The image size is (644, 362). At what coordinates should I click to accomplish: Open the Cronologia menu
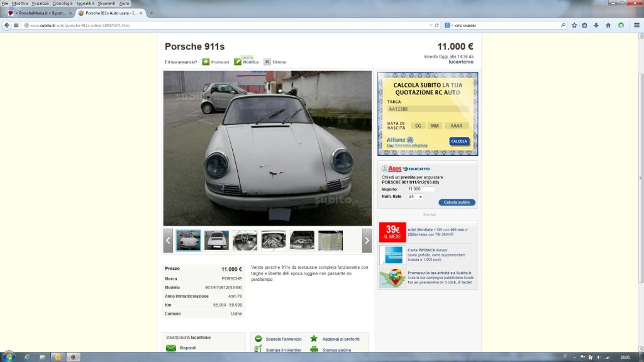pos(62,3)
